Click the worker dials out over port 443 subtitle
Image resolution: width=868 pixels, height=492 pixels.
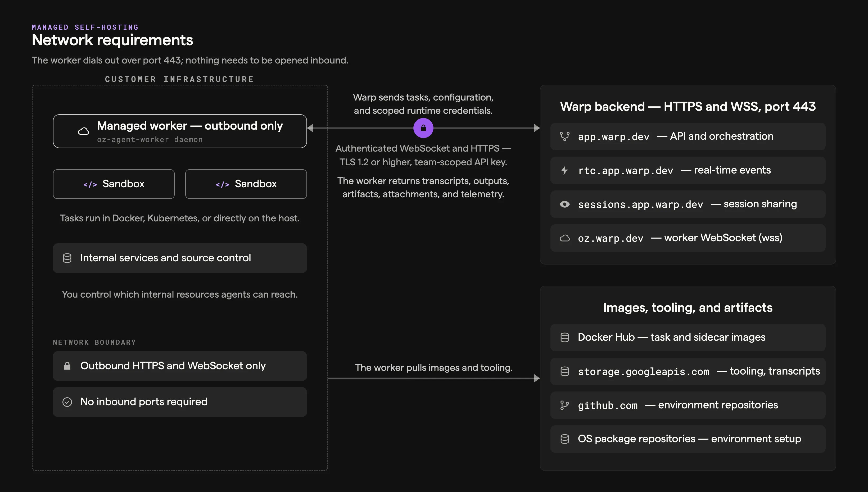click(x=190, y=60)
